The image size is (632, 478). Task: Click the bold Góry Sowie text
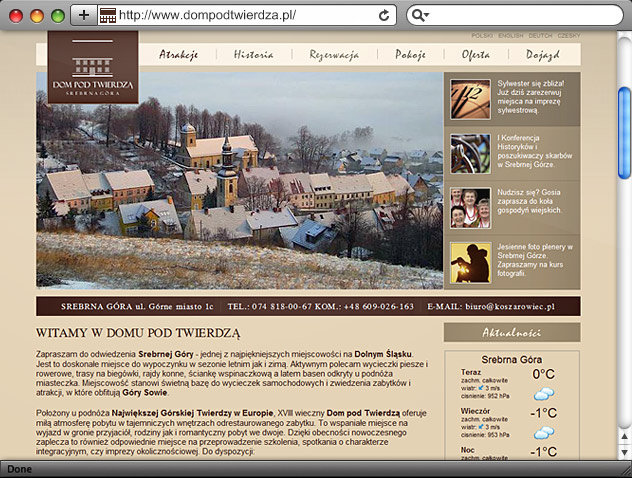click(x=145, y=393)
